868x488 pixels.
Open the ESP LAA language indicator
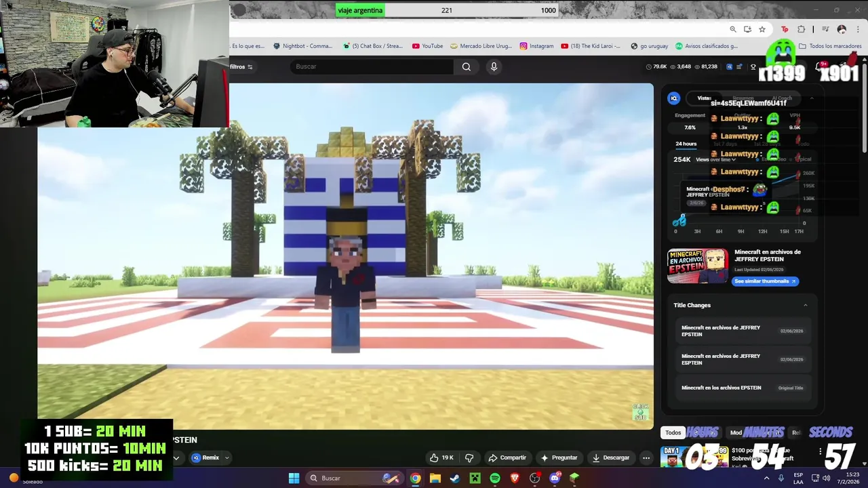(798, 478)
